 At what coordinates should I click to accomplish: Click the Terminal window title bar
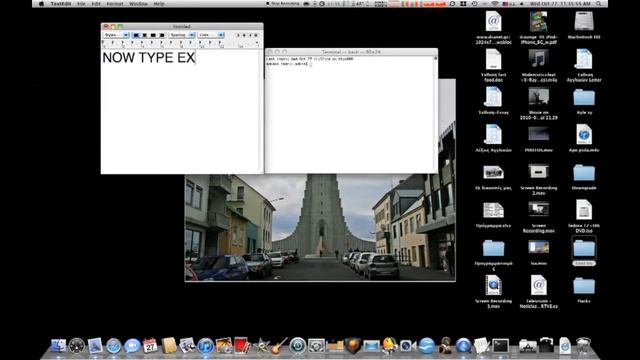coord(351,52)
